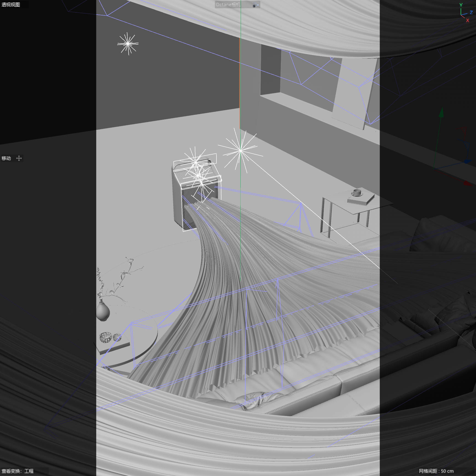Viewport: 476px width, 476px height.
Task: Select the baskets on round table
Action: click(x=110, y=337)
